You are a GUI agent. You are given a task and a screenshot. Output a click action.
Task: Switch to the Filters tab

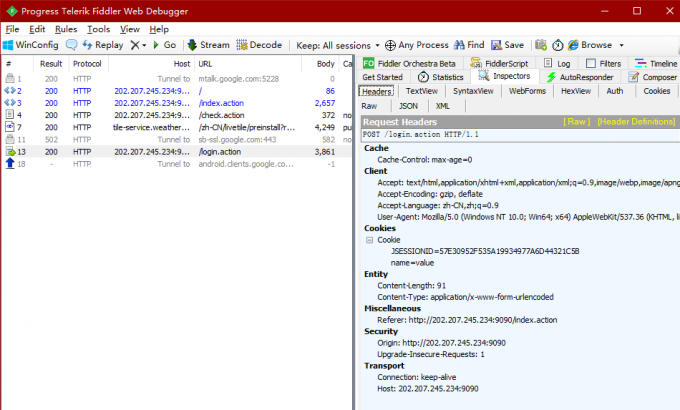[x=603, y=63]
